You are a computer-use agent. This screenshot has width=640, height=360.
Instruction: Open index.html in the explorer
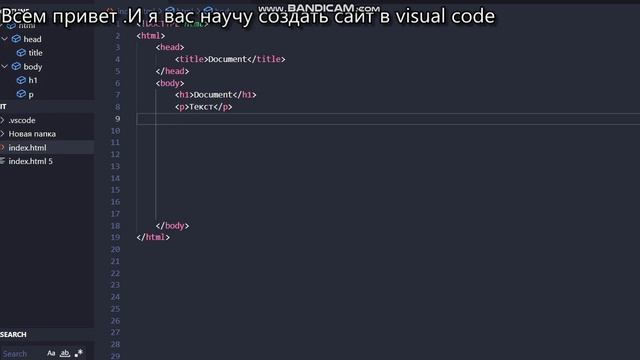(x=27, y=148)
